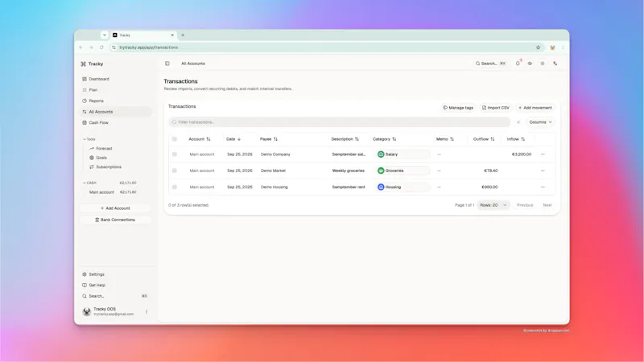Clear the transaction filter with X
644x362 pixels.
(x=518, y=122)
